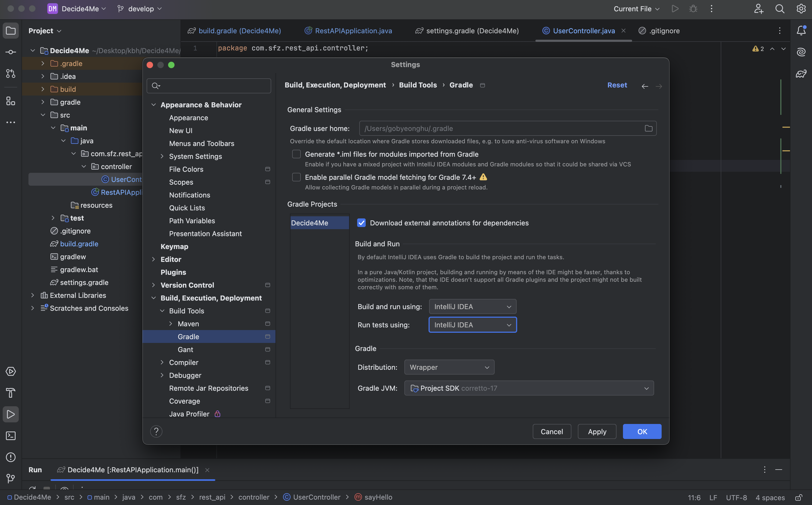Expand External Libraries in Project tree

[32, 295]
